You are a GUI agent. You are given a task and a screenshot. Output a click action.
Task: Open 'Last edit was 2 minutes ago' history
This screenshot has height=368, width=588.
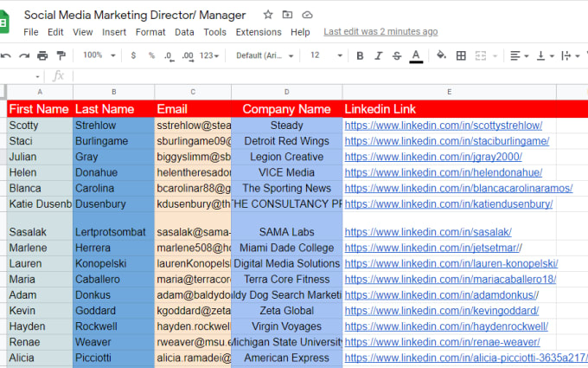(380, 32)
